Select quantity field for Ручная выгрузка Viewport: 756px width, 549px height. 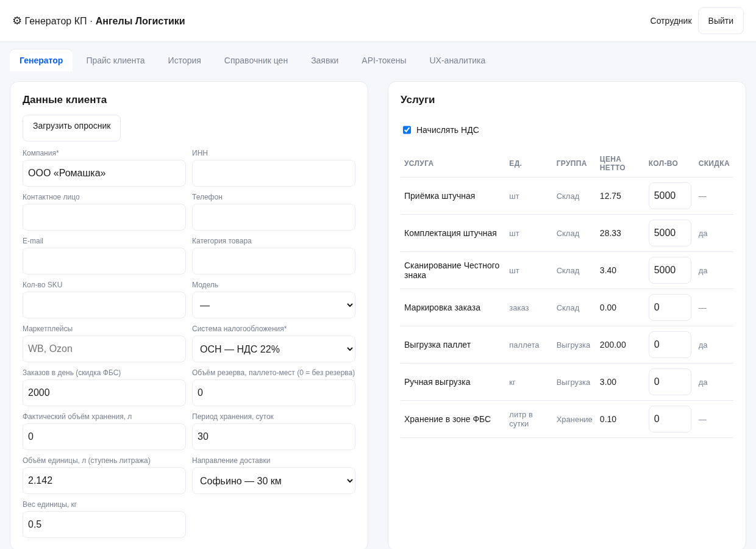670,382
